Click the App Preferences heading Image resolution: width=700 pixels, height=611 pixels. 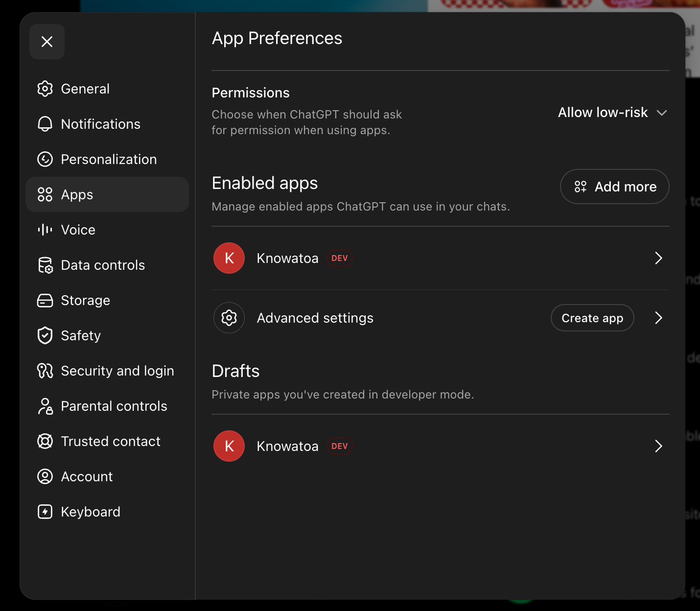point(277,38)
